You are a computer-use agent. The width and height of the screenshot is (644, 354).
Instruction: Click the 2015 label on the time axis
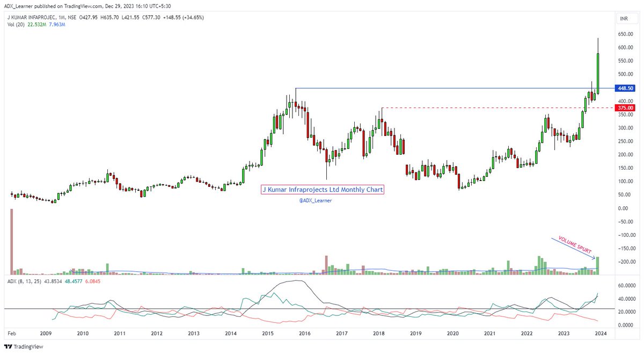[268, 334]
